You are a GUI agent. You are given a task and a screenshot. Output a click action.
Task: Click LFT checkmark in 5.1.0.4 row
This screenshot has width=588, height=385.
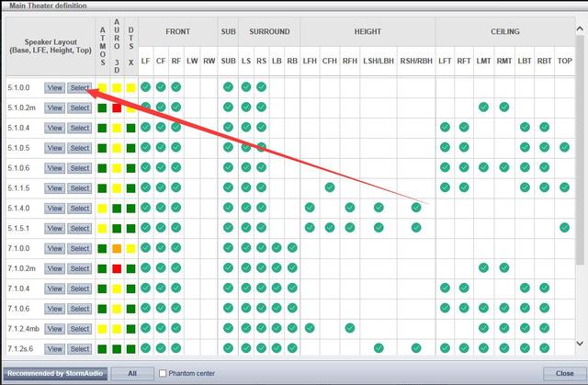click(445, 127)
